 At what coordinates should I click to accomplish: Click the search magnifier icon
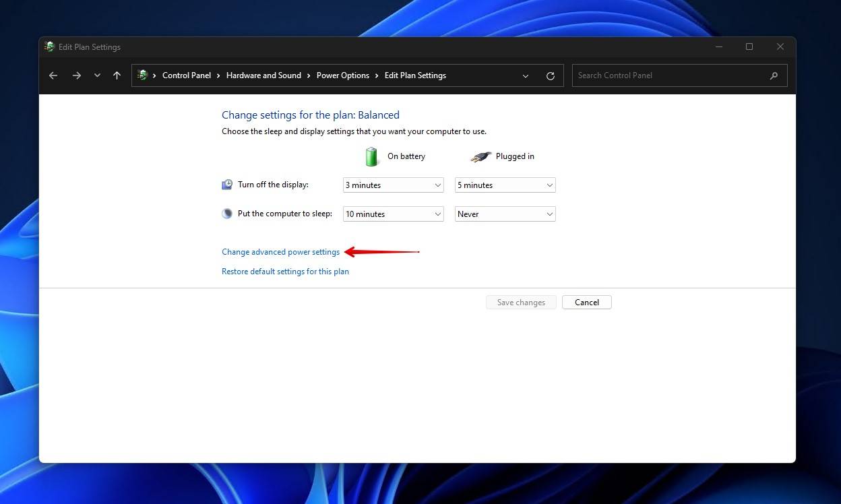[774, 75]
